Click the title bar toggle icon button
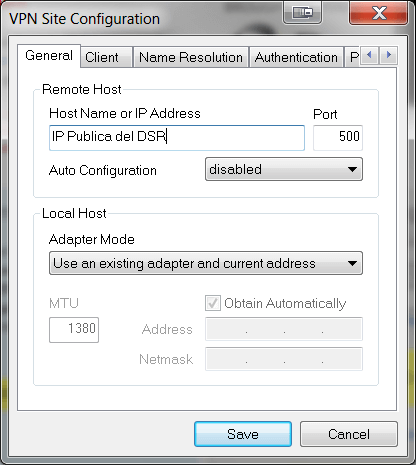 pos(302,13)
